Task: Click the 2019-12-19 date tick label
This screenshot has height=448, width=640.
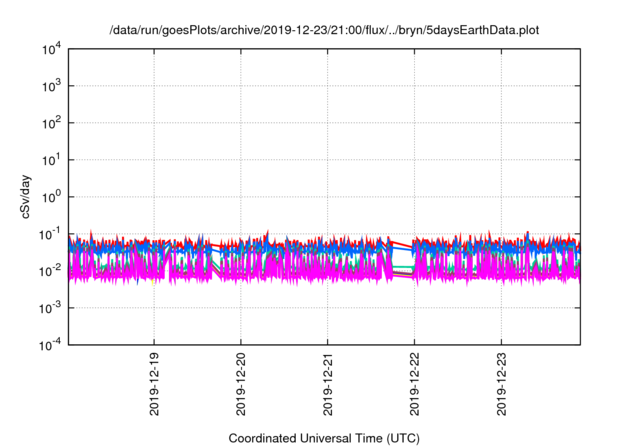Action: (x=154, y=384)
